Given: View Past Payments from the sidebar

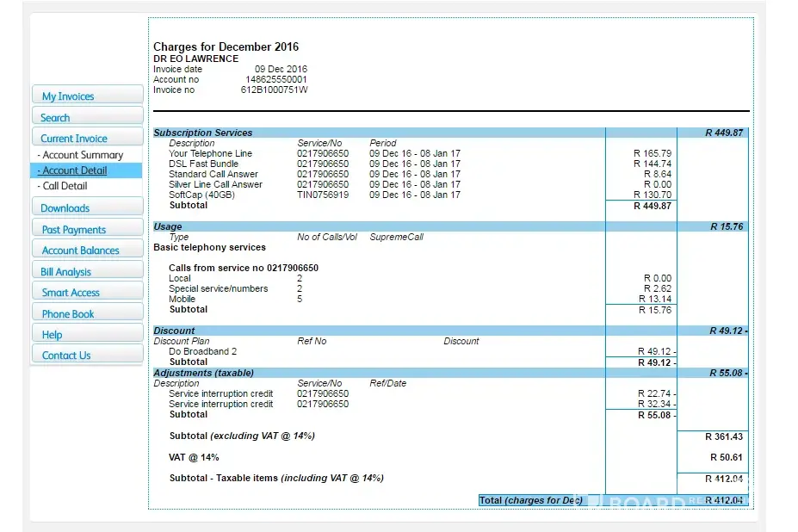Looking at the screenshot, I should tap(86, 230).
